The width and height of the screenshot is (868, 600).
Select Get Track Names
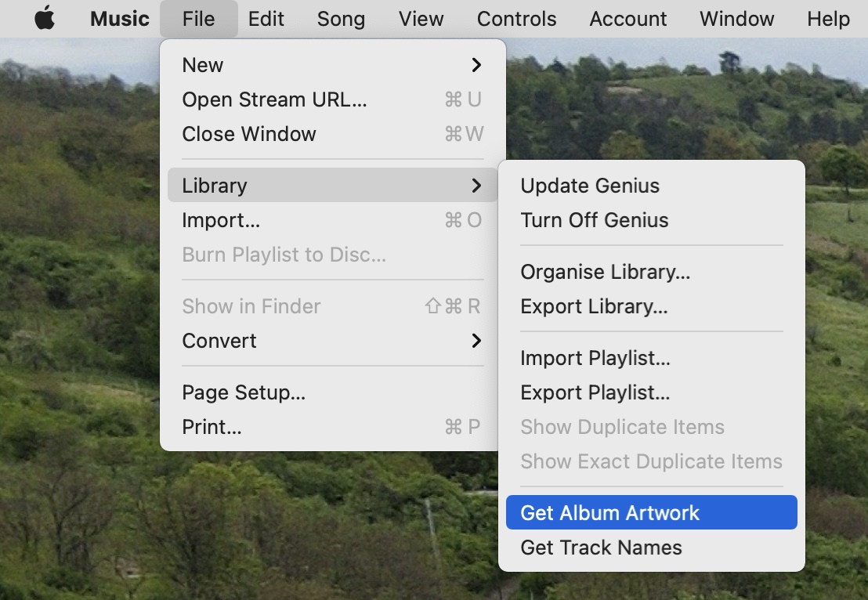(x=652, y=547)
